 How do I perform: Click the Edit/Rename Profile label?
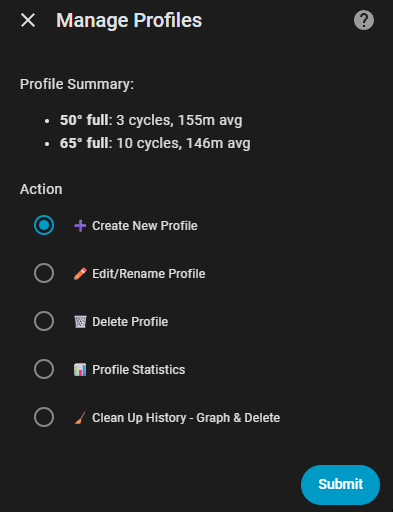(149, 274)
